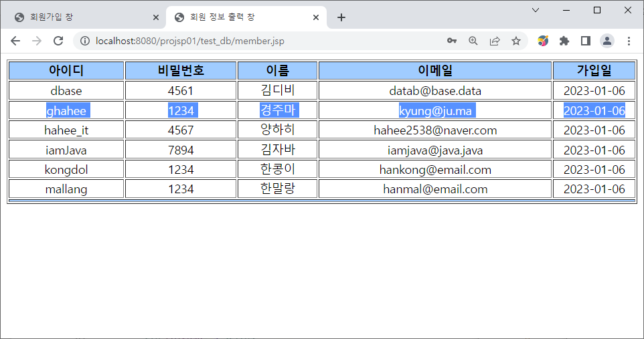Click the forward navigation arrow
This screenshot has height=339, width=644.
pyautogui.click(x=37, y=41)
